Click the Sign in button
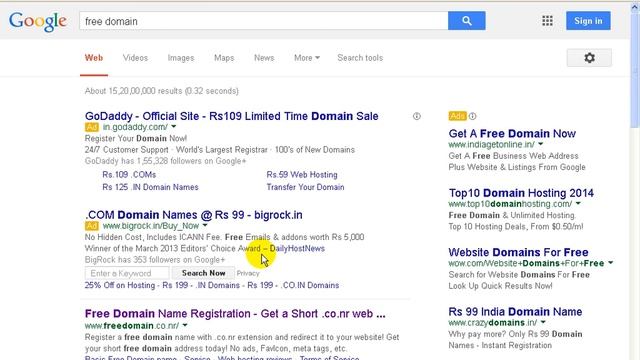The image size is (640, 360). pos(588,21)
